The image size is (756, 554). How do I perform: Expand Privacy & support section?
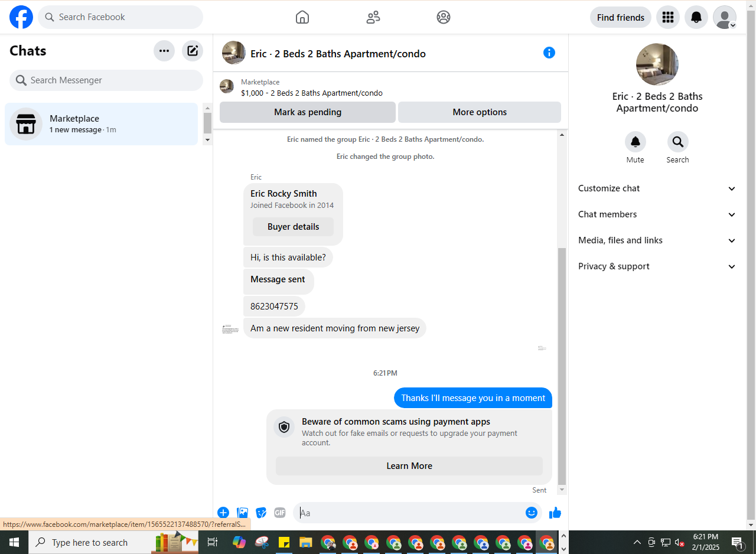(657, 266)
